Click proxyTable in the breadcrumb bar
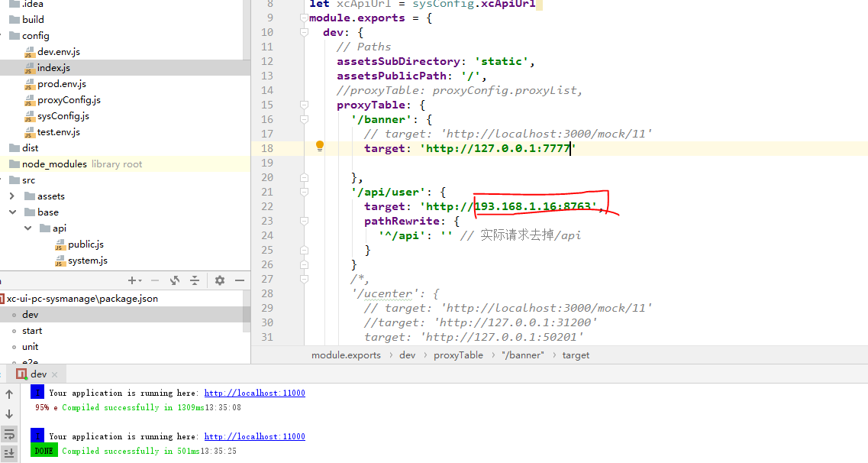The image size is (868, 463). (458, 355)
